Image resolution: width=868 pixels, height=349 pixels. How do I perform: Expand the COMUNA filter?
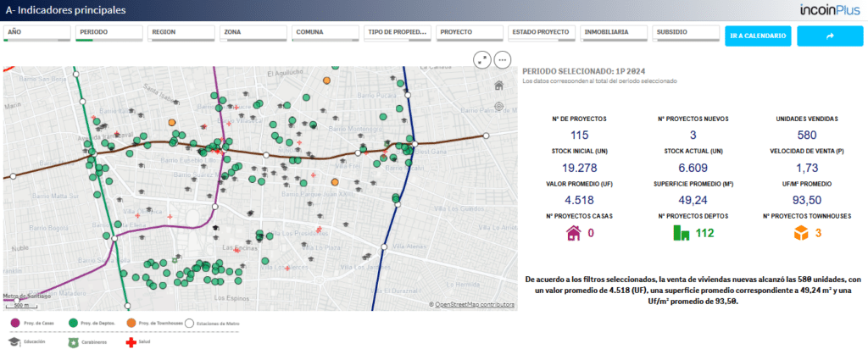point(325,33)
